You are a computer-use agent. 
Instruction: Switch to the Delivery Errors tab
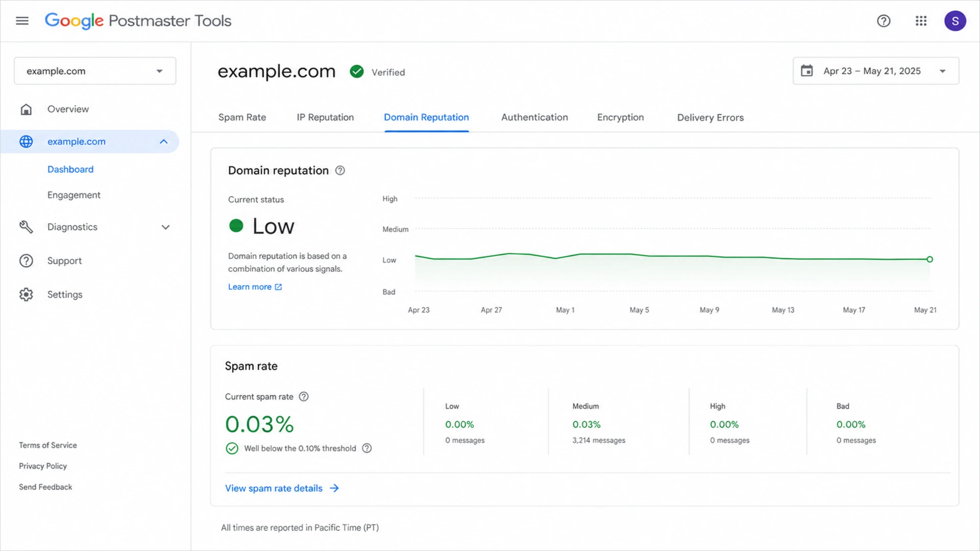pos(710,117)
